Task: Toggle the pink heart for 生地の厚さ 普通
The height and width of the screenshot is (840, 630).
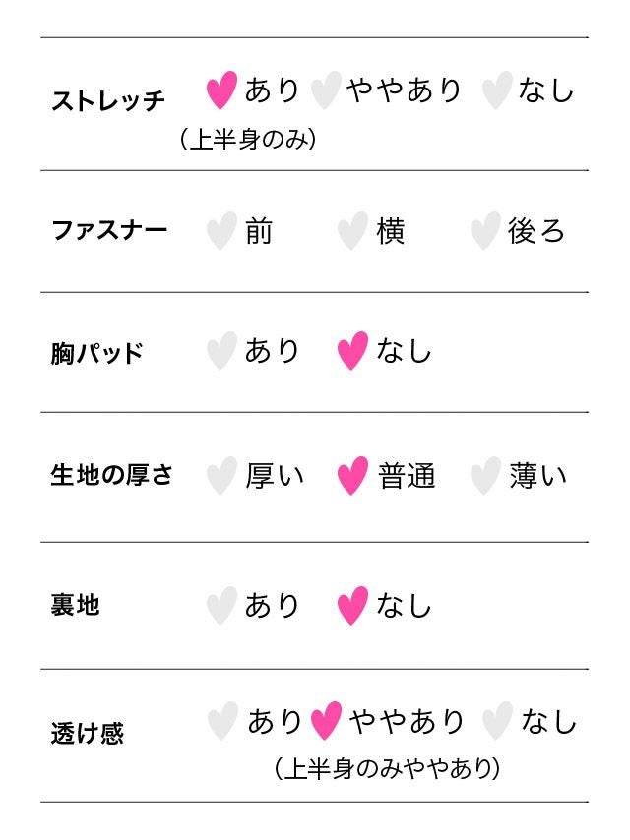Action: coord(352,476)
